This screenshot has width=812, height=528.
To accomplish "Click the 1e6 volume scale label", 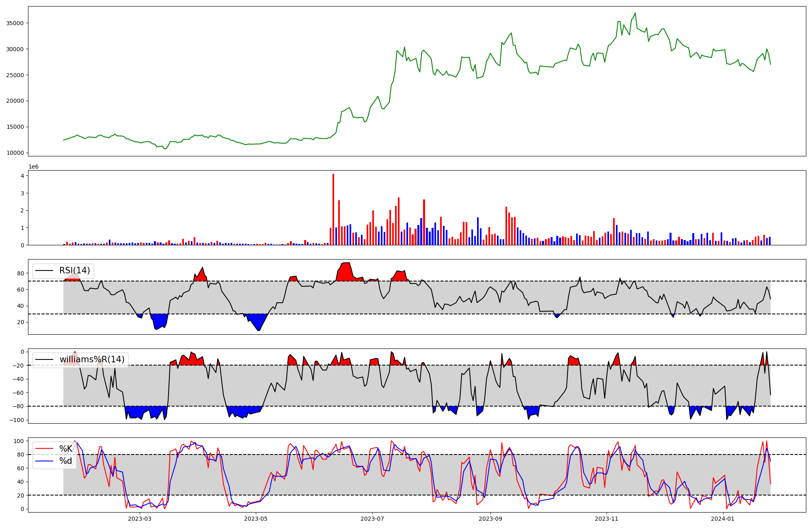I will (33, 167).
